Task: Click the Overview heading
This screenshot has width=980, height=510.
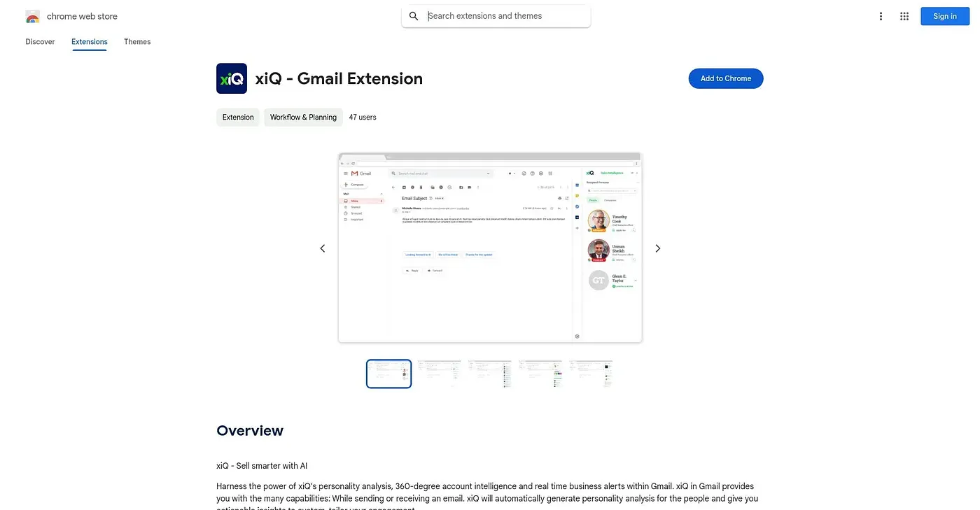Action: click(x=250, y=431)
